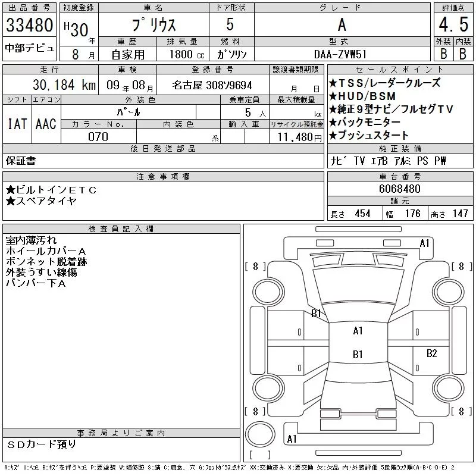The height and width of the screenshot is (476, 476).
Task: Click model code DAA-ZVW51
Action: pos(340,54)
